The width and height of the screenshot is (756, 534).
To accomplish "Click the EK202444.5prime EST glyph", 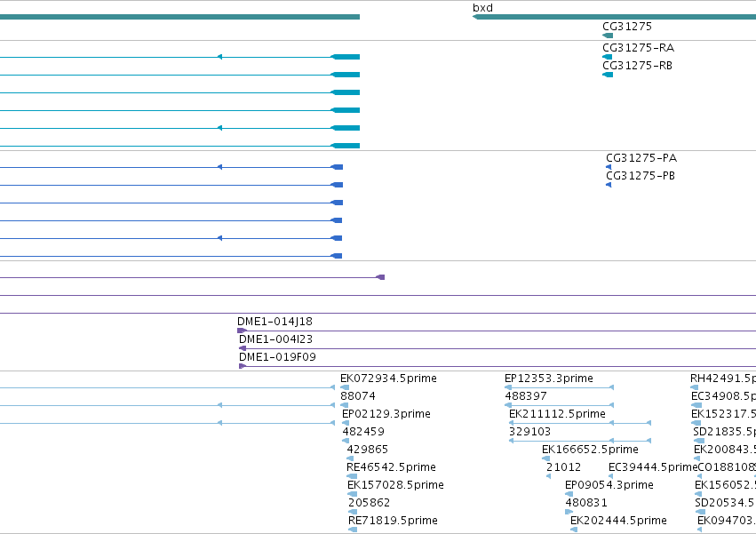I will tap(574, 530).
